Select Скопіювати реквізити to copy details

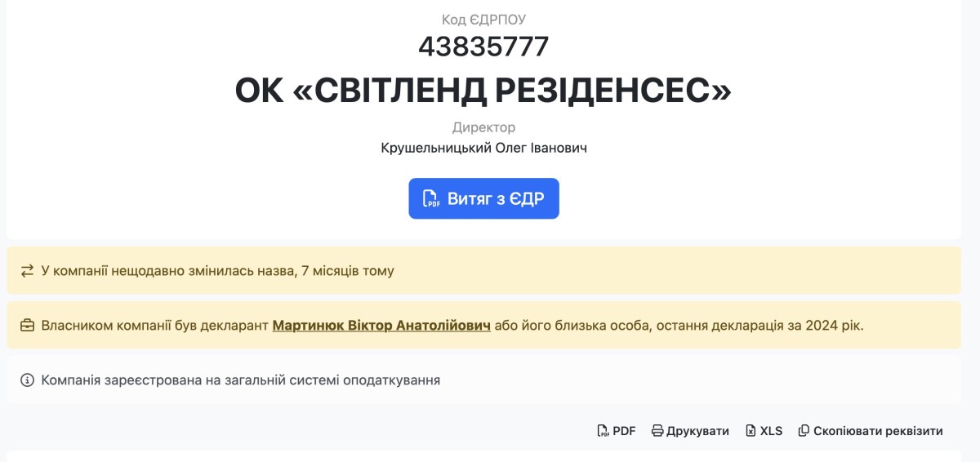coord(878,431)
